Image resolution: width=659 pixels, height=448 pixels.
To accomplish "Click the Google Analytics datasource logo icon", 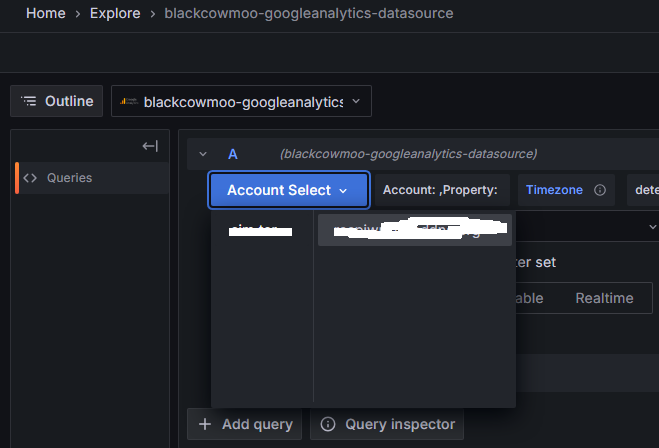I will pos(129,101).
